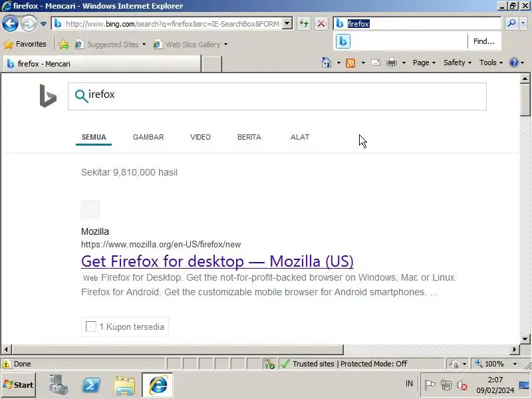Click the Sekitar 9,810,000 hasil text

[129, 172]
